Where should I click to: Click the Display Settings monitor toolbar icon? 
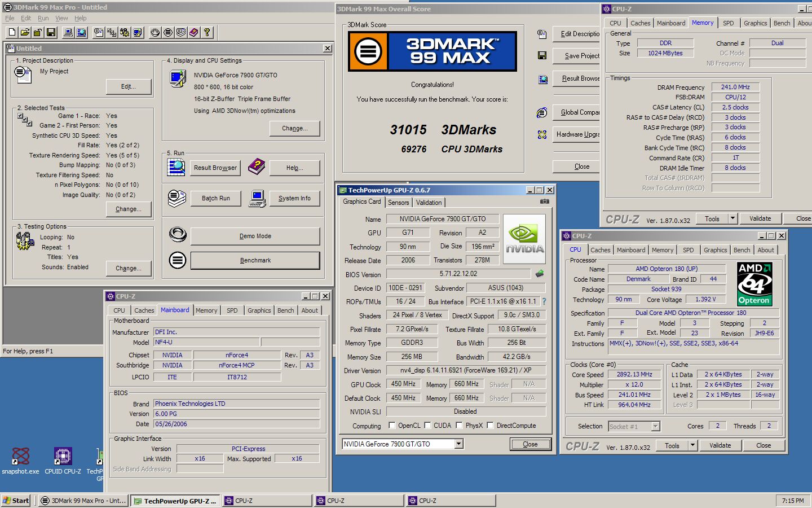(138, 32)
